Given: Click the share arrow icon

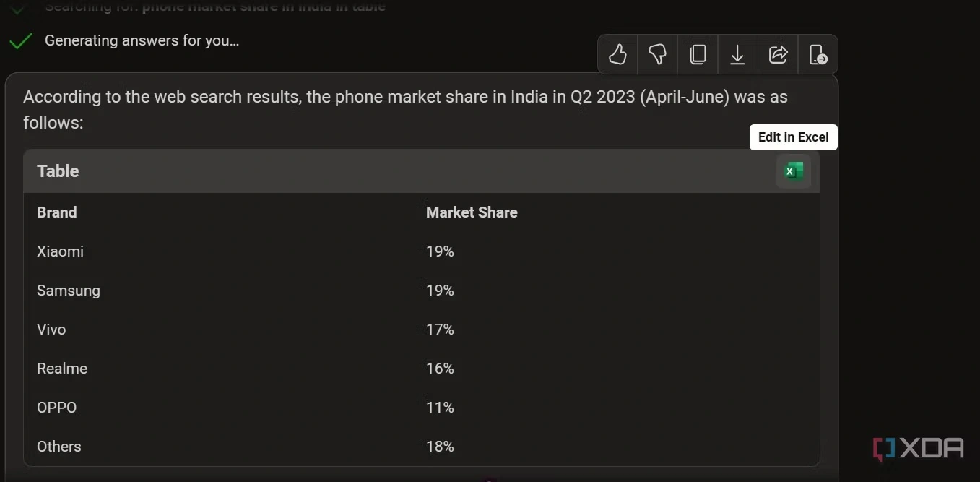Looking at the screenshot, I should 778,54.
